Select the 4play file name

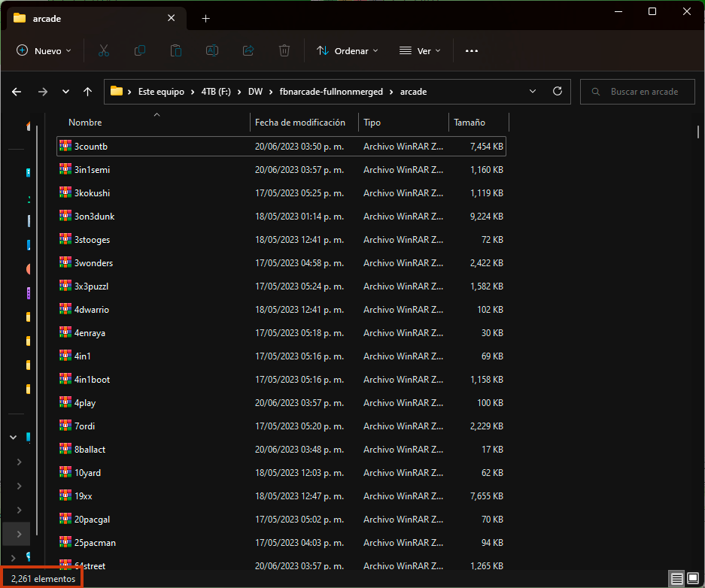coord(85,403)
